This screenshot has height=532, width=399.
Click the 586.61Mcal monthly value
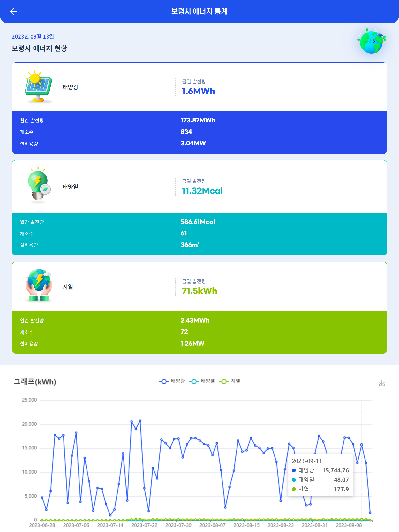tap(198, 222)
